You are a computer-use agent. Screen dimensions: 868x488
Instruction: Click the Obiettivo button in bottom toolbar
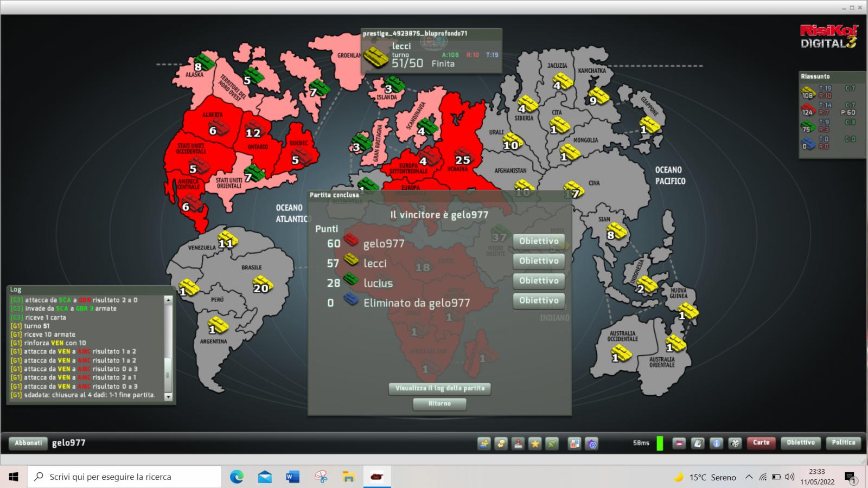tap(801, 443)
